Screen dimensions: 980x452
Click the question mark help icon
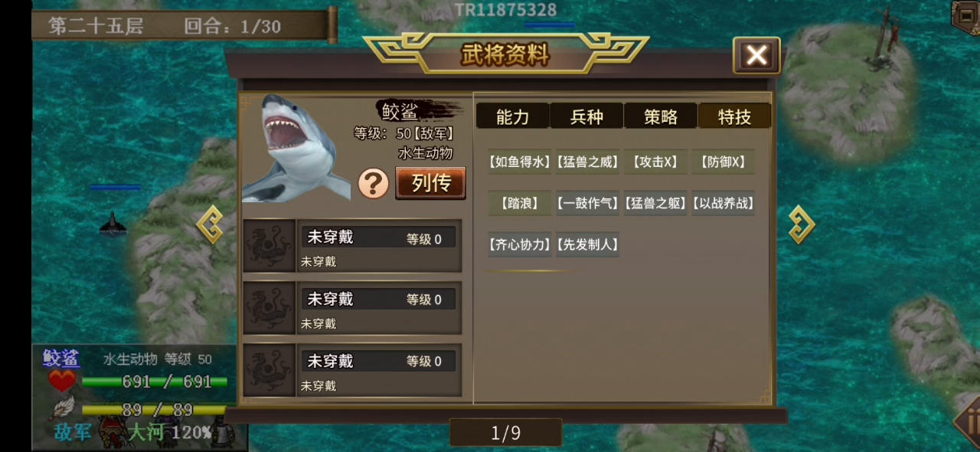374,184
